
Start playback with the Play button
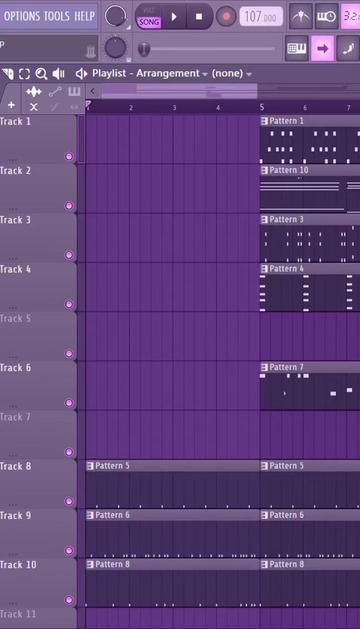tap(174, 17)
